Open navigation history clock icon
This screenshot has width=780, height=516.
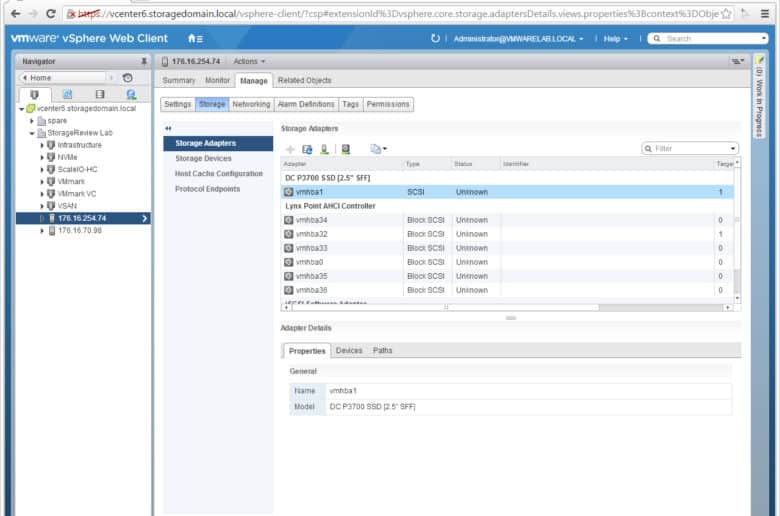click(128, 78)
